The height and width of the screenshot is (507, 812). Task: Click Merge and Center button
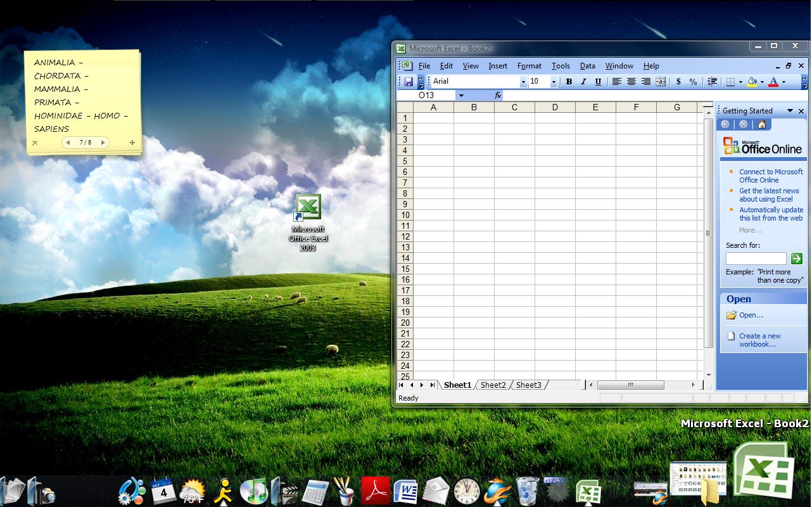(661, 82)
